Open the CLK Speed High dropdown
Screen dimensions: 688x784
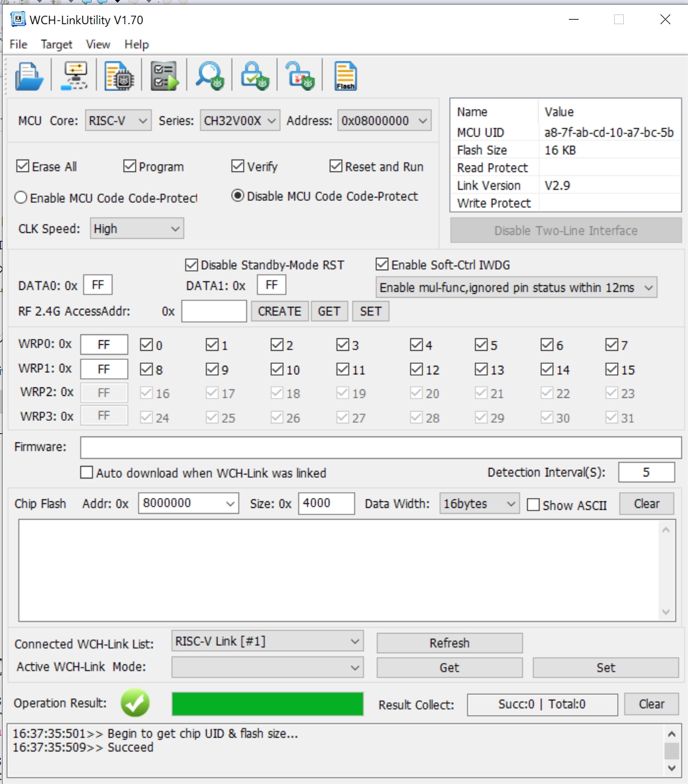coord(137,228)
